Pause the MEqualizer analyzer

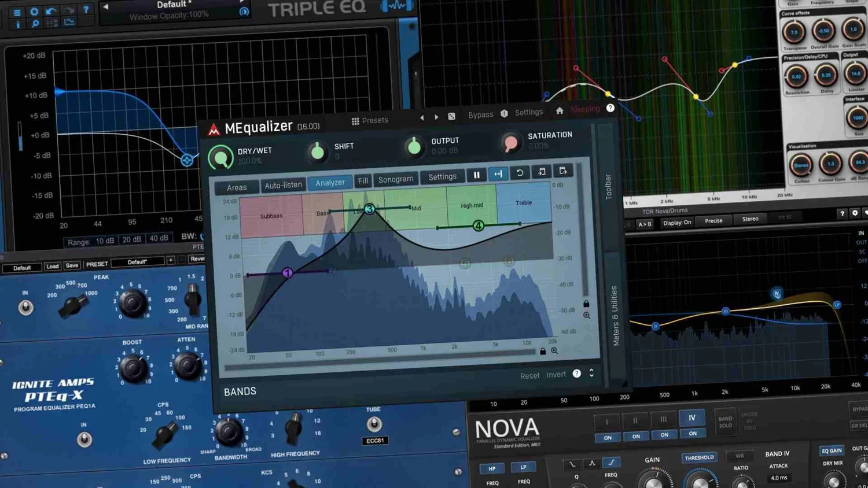(477, 174)
